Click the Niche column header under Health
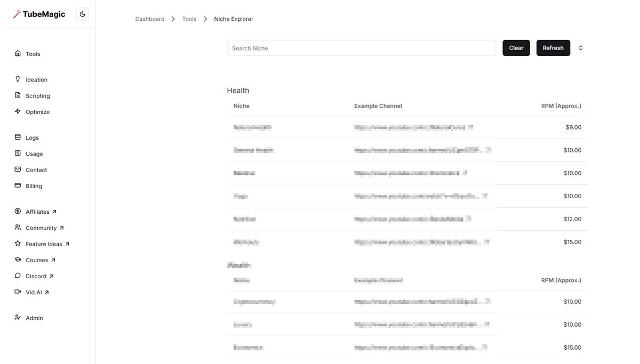640x364 pixels. point(242,106)
